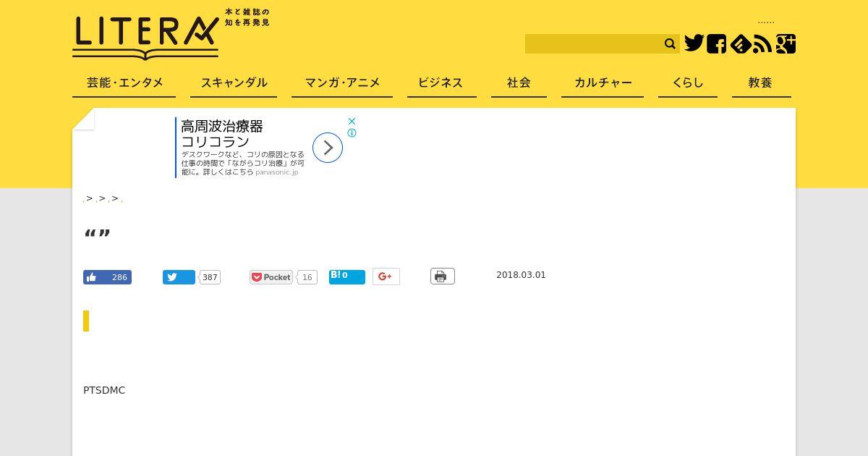
Task: Click the search magnifier icon
Action: click(670, 43)
